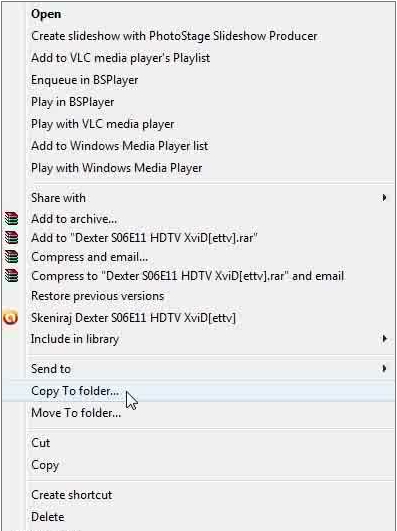This screenshot has height=531, width=397.
Task: Click WinRAR icon beside Add to archive
Action: click(12, 219)
